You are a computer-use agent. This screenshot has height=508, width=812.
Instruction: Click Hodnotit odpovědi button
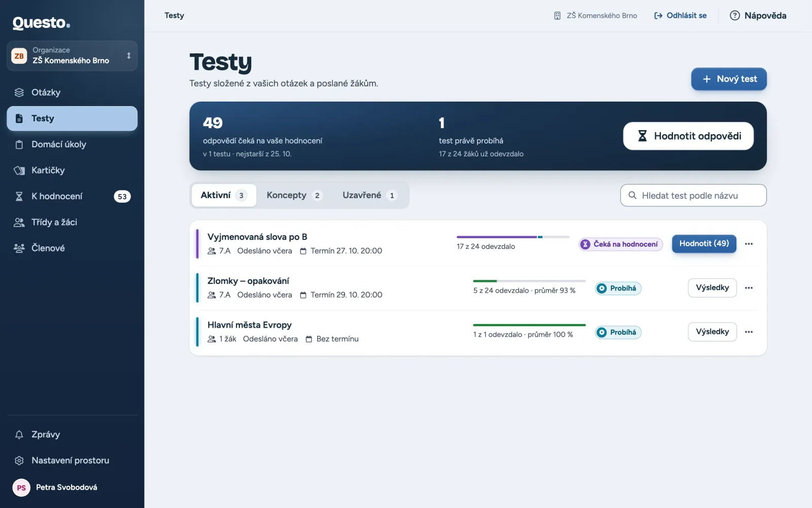[x=688, y=136]
